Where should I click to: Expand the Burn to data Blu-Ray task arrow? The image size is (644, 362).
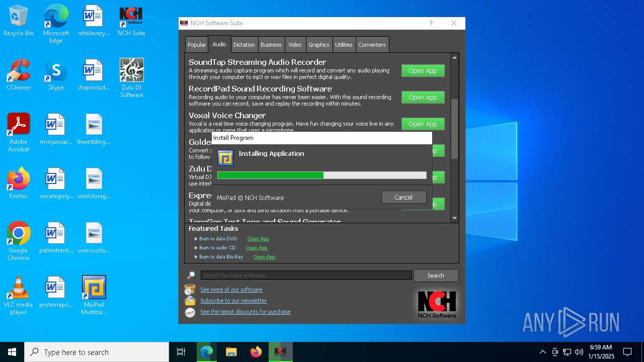(196, 257)
